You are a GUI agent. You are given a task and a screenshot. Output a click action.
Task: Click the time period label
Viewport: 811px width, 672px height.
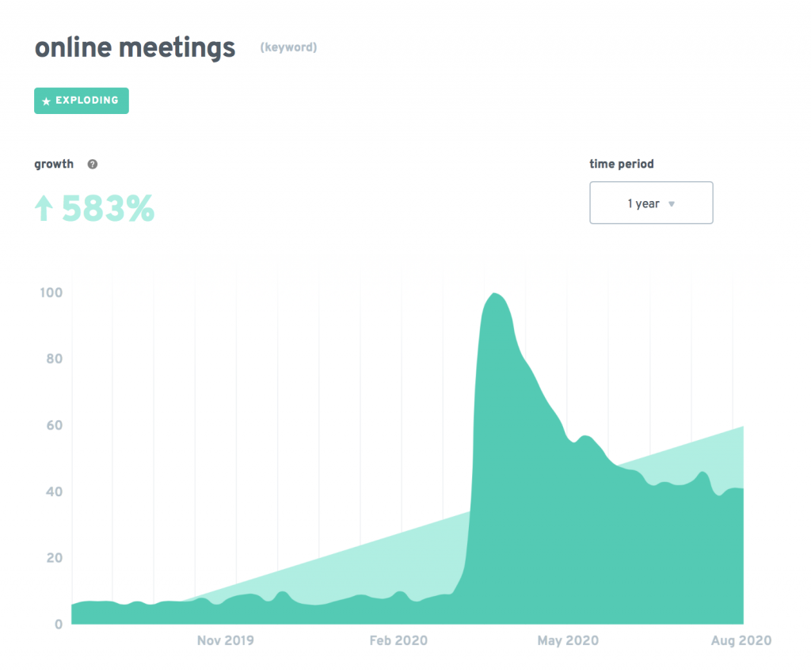[x=622, y=165]
